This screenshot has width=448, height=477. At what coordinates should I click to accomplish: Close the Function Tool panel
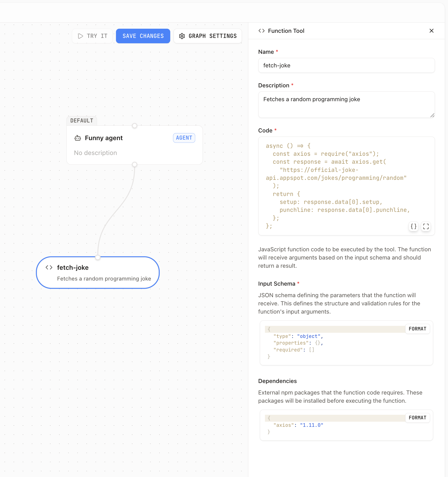pyautogui.click(x=432, y=31)
